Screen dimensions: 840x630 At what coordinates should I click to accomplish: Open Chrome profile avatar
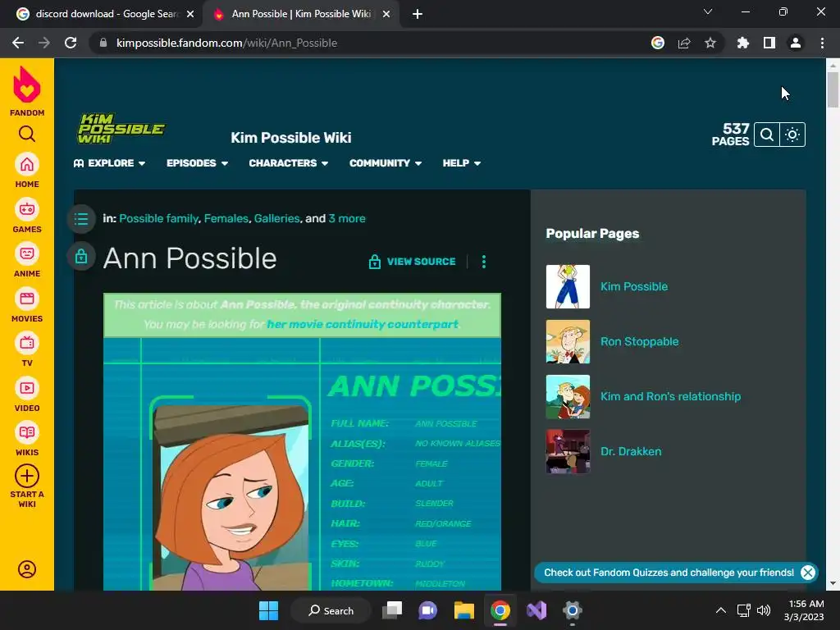pos(796,43)
